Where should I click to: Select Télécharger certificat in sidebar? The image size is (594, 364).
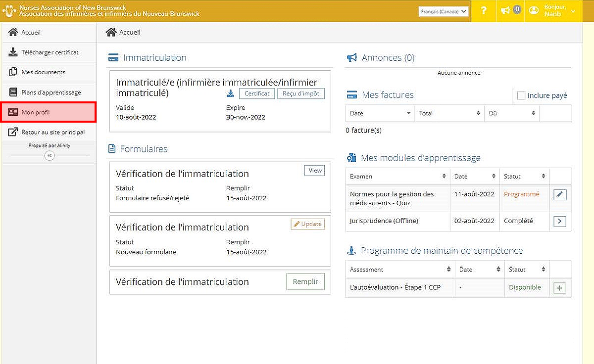click(49, 52)
